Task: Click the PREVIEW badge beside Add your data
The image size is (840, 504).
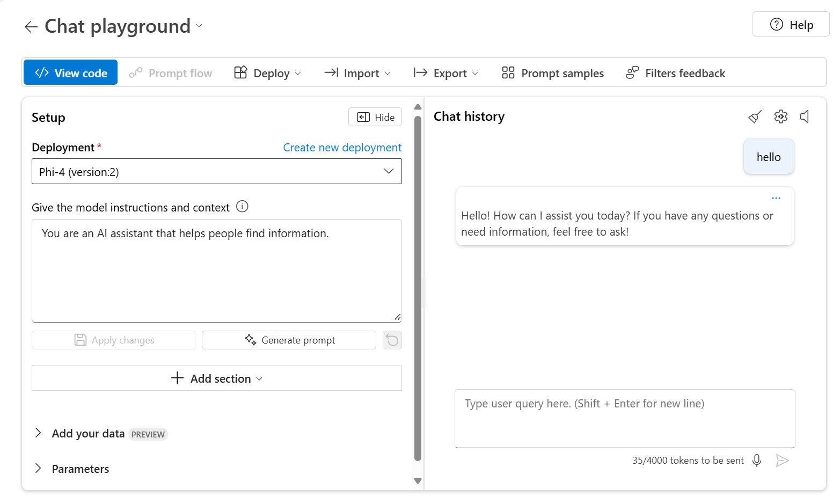Action: point(148,434)
